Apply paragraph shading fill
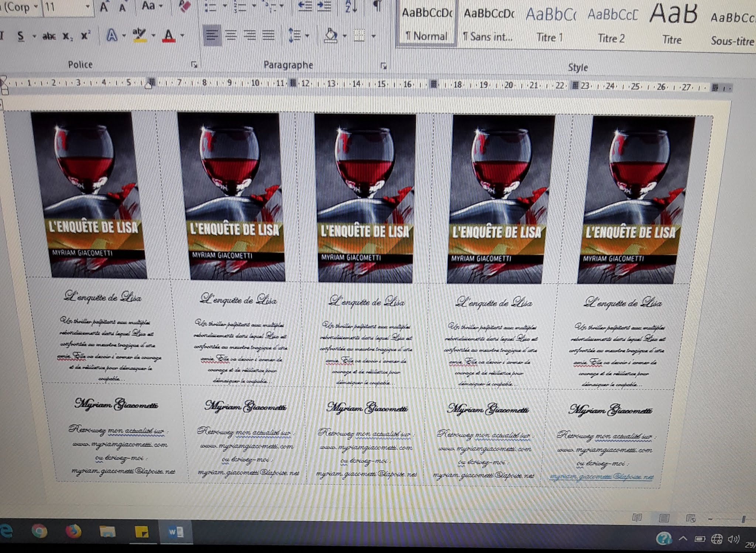 click(330, 36)
